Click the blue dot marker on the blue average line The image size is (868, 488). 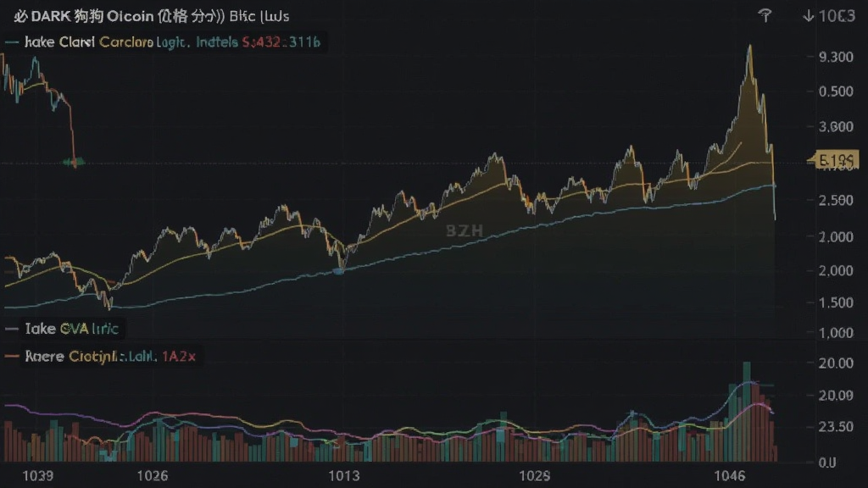point(339,271)
